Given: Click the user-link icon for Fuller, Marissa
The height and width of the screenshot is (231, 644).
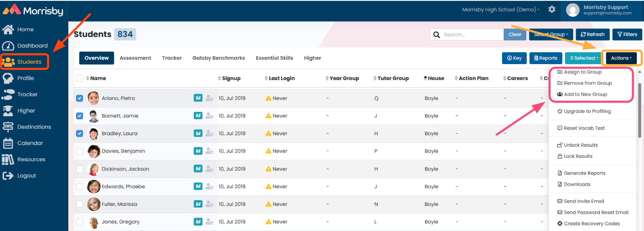Looking at the screenshot, I should click(x=209, y=204).
